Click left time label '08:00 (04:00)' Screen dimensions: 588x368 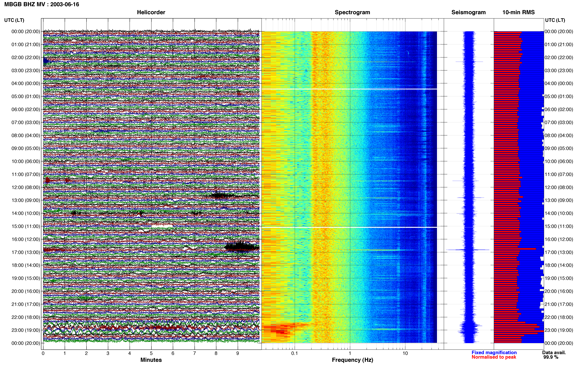(26, 135)
